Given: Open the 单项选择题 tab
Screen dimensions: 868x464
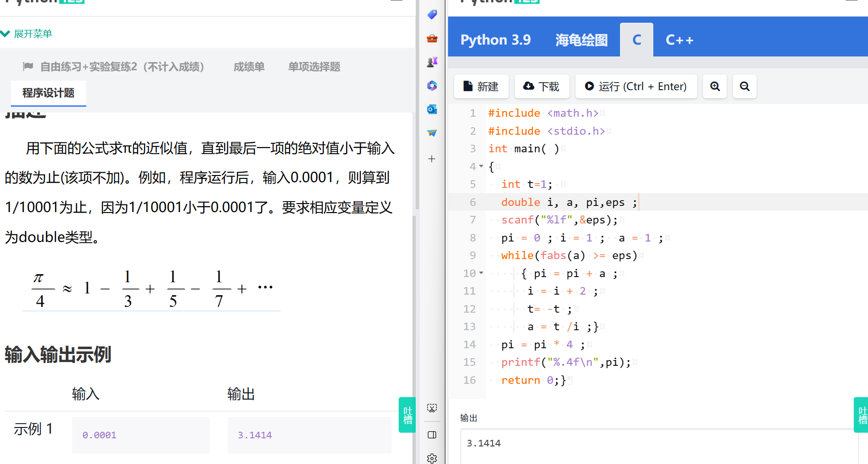Looking at the screenshot, I should (314, 67).
